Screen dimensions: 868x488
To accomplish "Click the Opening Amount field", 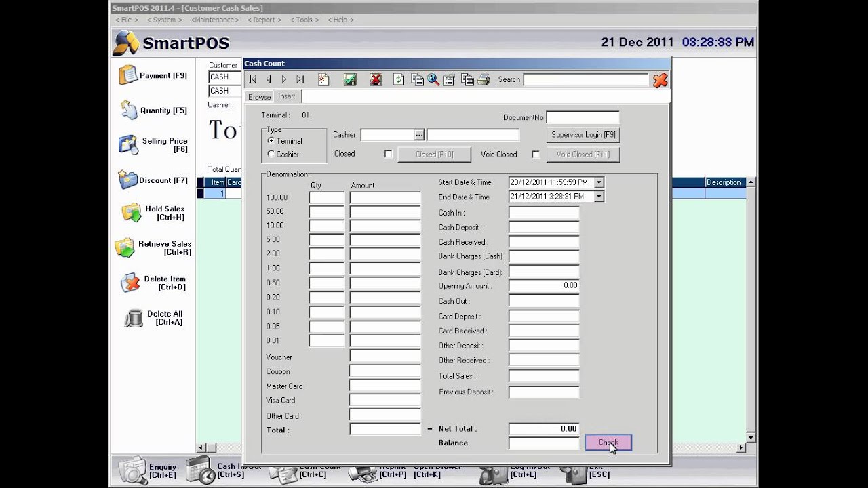I will point(544,286).
